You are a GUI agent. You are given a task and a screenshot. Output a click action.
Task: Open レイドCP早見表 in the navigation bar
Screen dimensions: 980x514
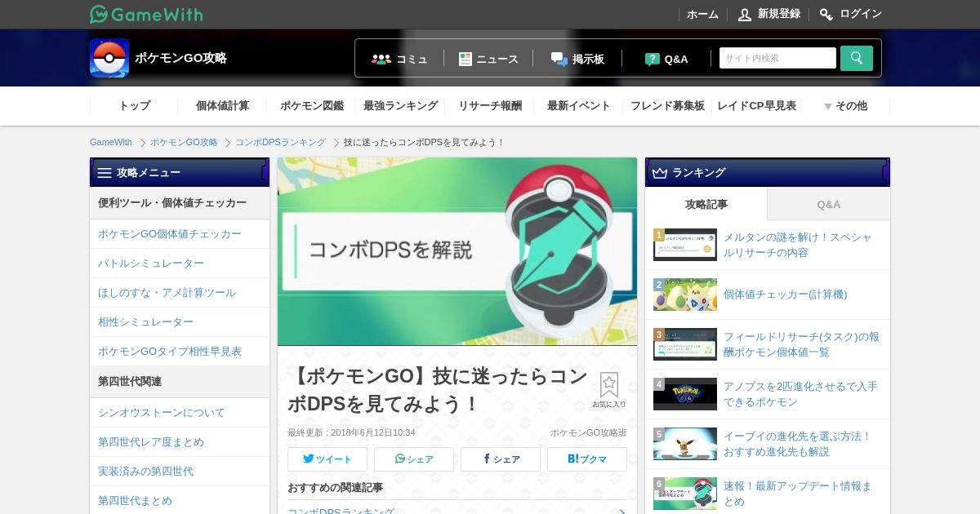pyautogui.click(x=756, y=106)
